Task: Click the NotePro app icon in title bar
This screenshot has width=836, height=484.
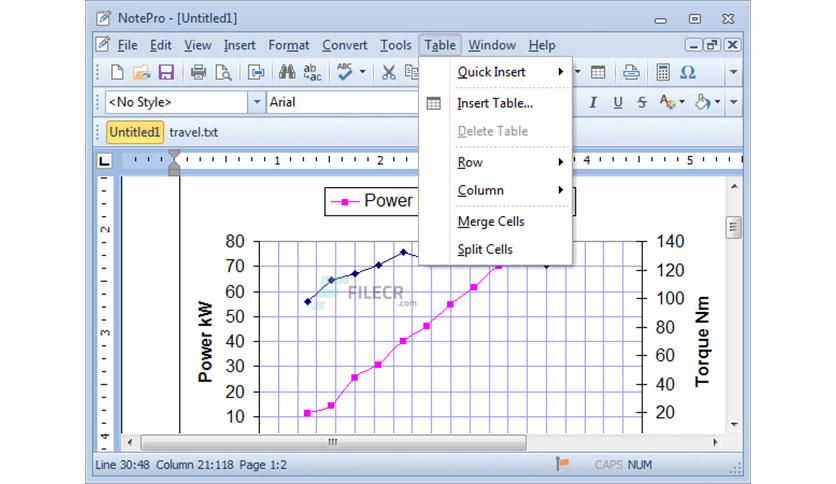Action: (x=103, y=18)
